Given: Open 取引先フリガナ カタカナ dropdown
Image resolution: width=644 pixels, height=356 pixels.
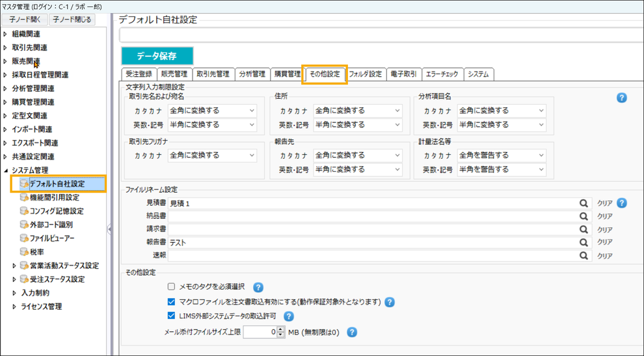Looking at the screenshot, I should click(x=212, y=156).
